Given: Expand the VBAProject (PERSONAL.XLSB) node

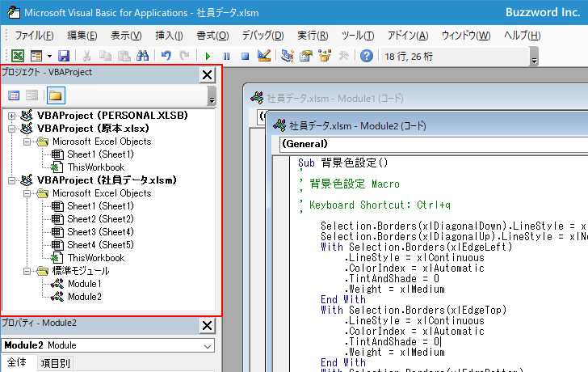Looking at the screenshot, I should coord(11,116).
